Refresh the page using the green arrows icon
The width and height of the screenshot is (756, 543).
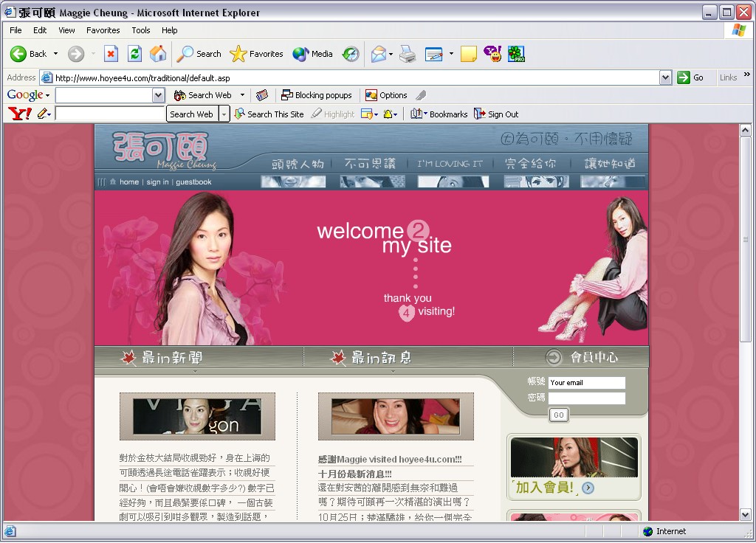(134, 54)
